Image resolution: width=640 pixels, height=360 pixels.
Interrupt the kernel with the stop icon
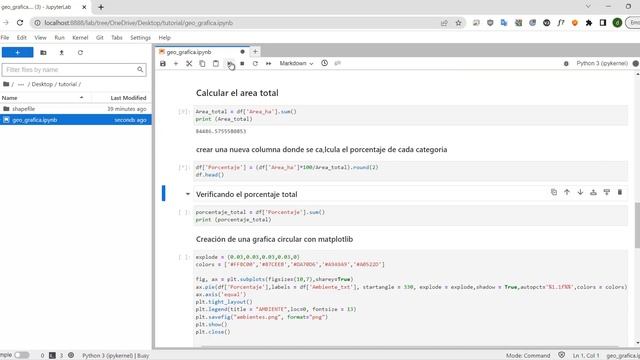(x=242, y=64)
